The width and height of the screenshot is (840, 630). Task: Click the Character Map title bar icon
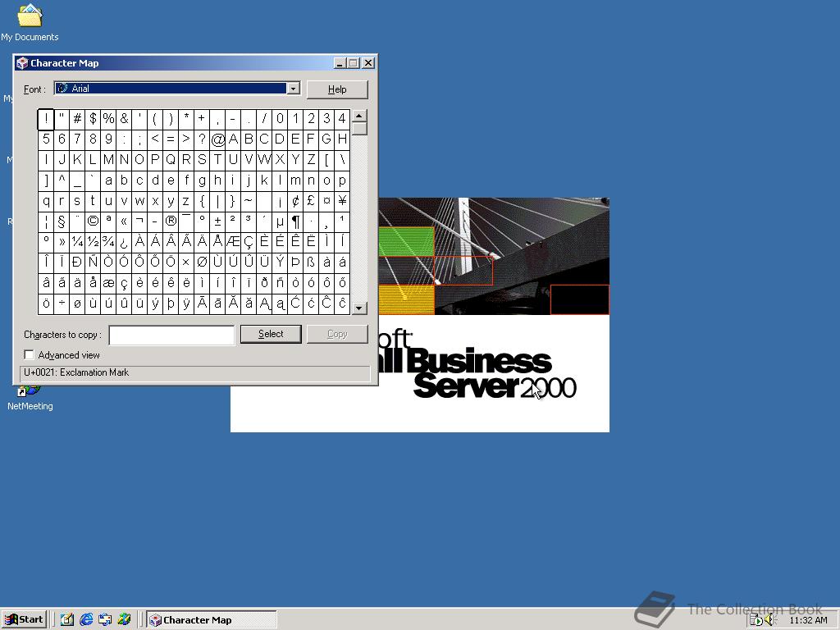[22, 63]
